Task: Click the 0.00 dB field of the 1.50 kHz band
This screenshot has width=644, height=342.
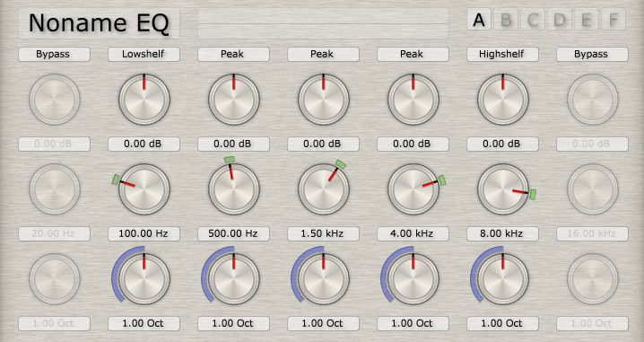Action: pos(323,144)
